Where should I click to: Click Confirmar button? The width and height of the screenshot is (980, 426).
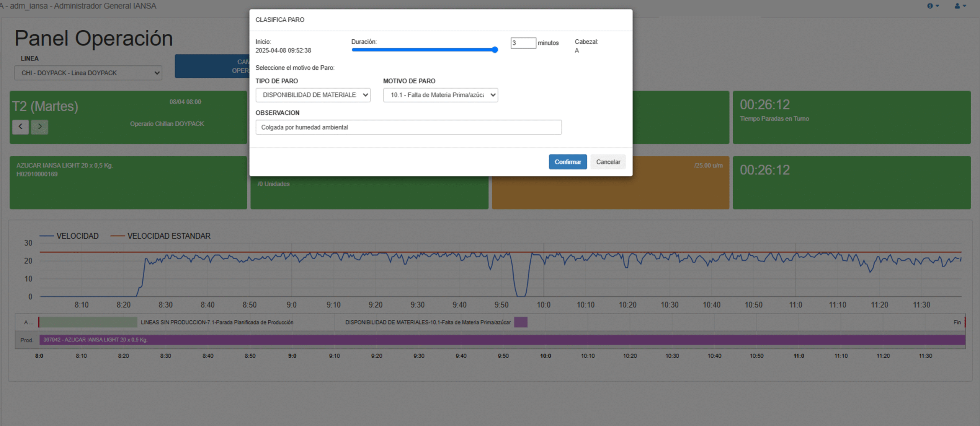tap(567, 162)
